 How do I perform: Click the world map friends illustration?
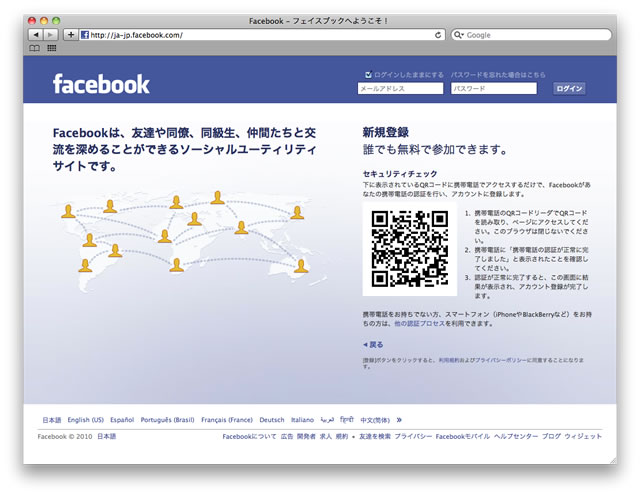(x=190, y=241)
